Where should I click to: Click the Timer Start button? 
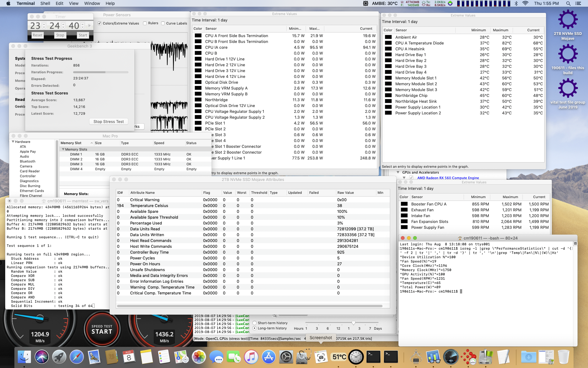coord(83,35)
